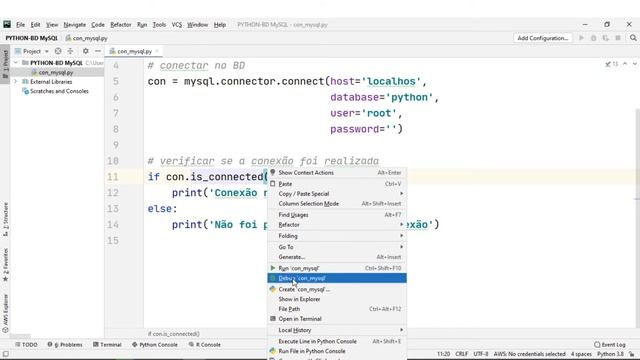
Task: Select con_mysql.py breadcrumb in navigation bar
Action: click(86, 38)
